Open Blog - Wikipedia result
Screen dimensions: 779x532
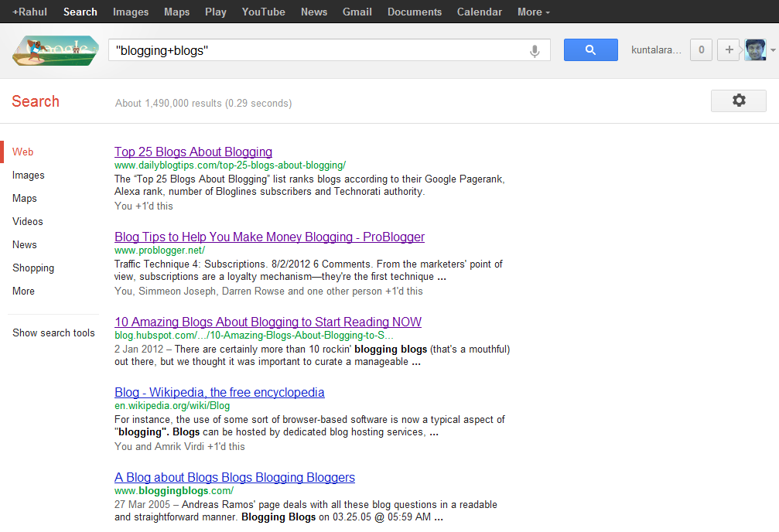tap(219, 392)
